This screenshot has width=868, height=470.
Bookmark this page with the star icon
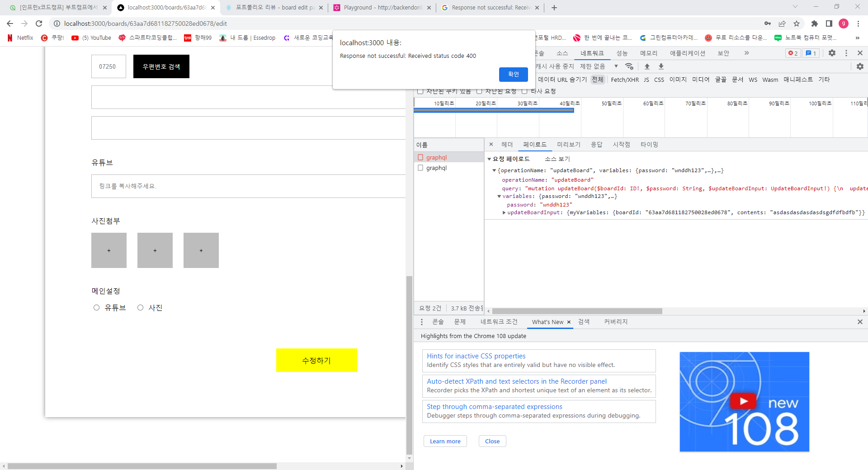pos(797,23)
